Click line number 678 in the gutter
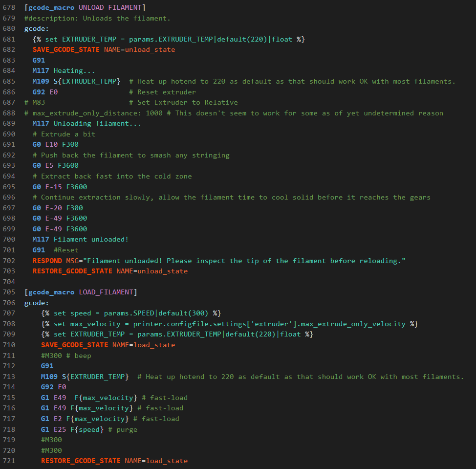The width and height of the screenshot is (476, 469). coord(9,8)
